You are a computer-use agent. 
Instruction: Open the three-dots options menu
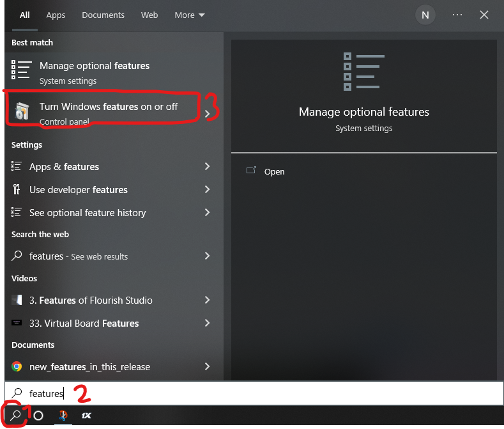(x=457, y=15)
